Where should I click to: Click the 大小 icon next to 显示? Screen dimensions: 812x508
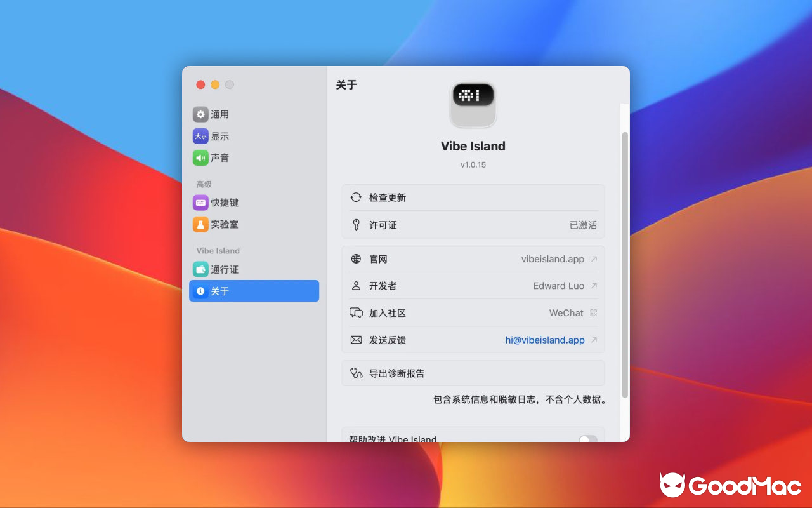pyautogui.click(x=200, y=136)
